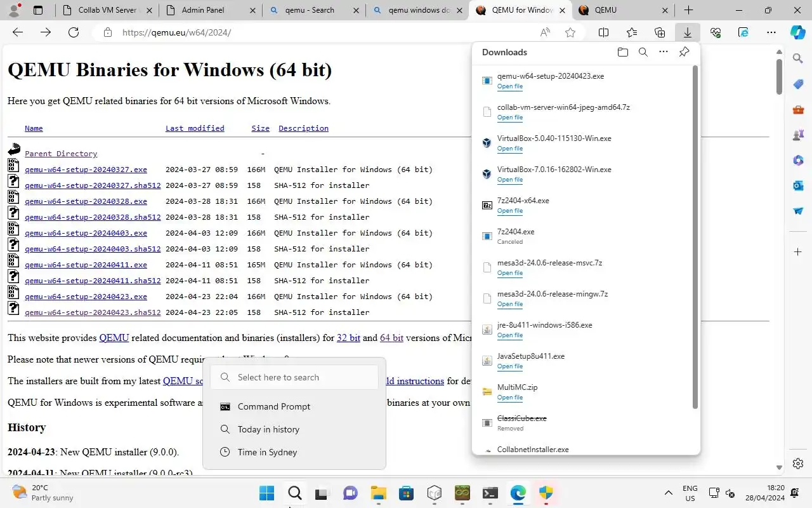
Task: Open file qemu-w64-setup-20240423.exe download
Action: tap(510, 86)
